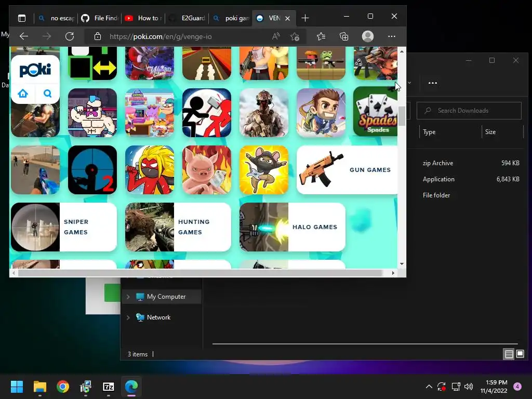The width and height of the screenshot is (532, 399).
Task: Click vertical scrollbar down arrow in Edge
Action: 402,264
